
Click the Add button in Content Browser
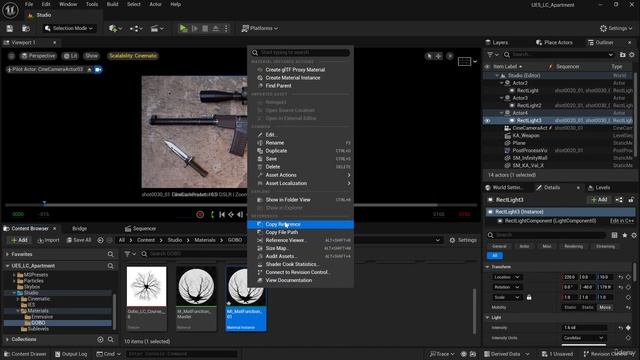[19, 240]
